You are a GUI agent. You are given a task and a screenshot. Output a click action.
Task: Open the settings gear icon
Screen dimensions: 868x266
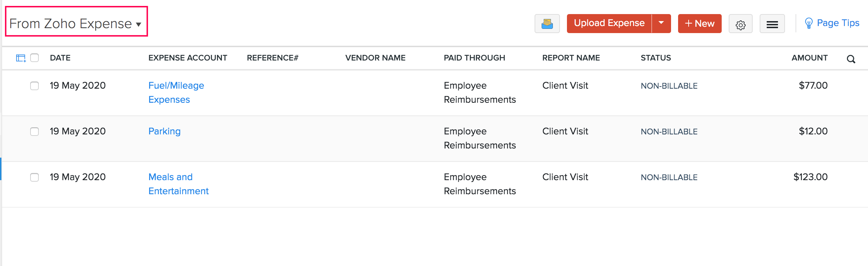(740, 24)
